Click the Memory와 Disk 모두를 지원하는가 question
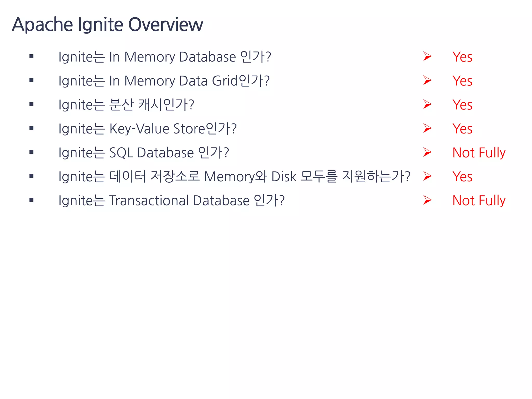This screenshot has width=532, height=399. pyautogui.click(x=234, y=176)
